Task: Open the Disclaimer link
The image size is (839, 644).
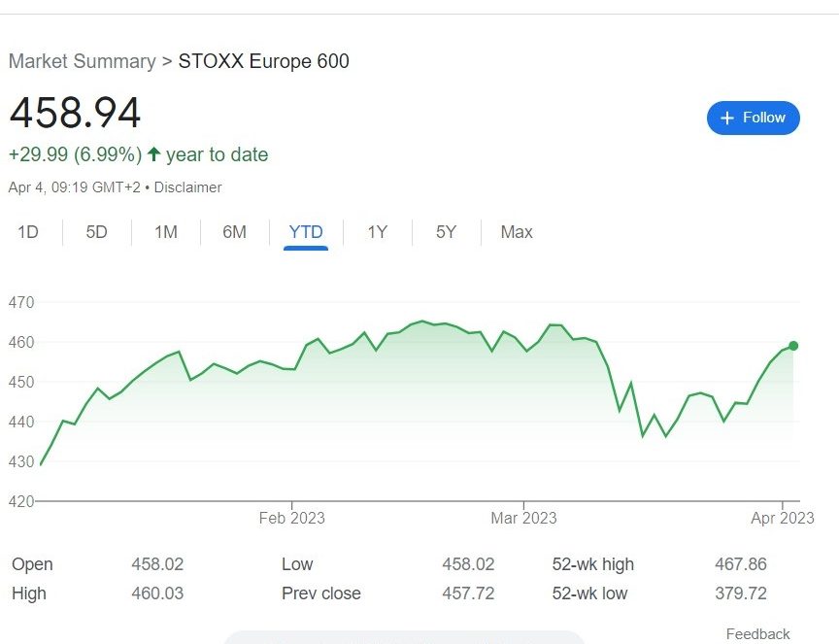Action: click(x=187, y=187)
